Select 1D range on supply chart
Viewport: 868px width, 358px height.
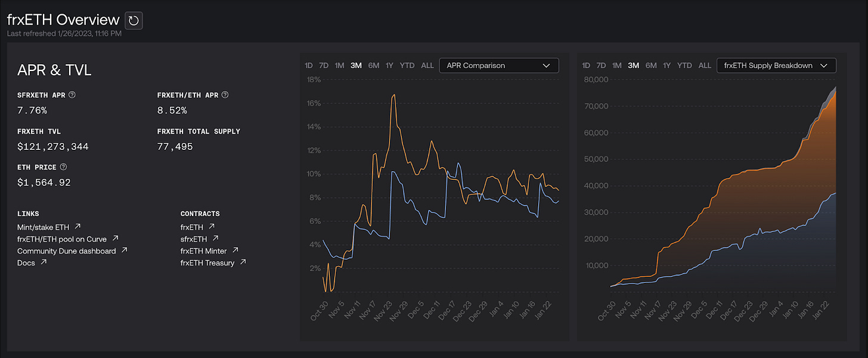pos(586,66)
